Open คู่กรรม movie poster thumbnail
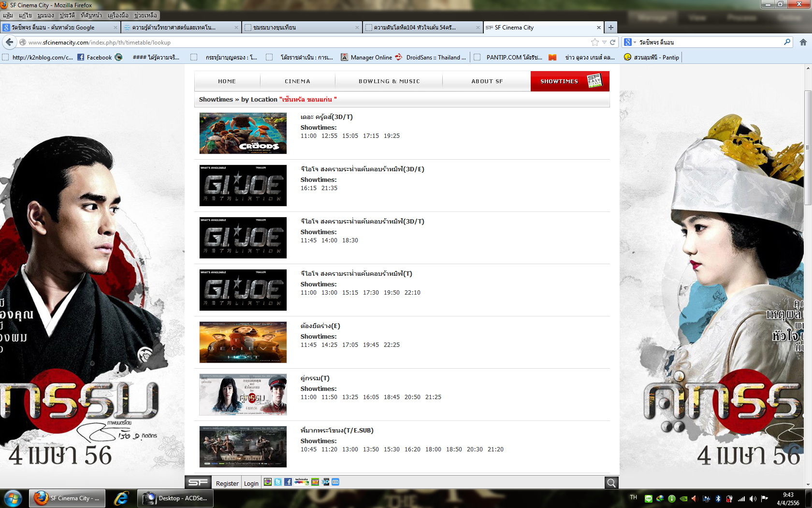 (x=243, y=395)
